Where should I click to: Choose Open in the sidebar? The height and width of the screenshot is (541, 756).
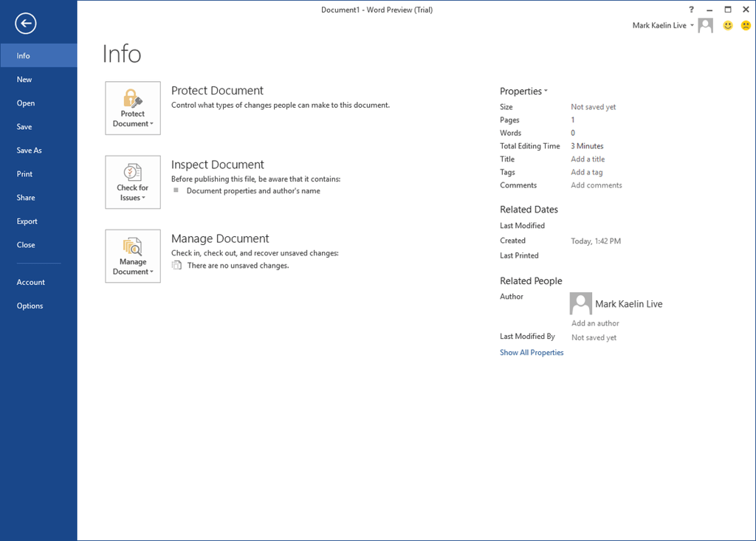point(38,103)
